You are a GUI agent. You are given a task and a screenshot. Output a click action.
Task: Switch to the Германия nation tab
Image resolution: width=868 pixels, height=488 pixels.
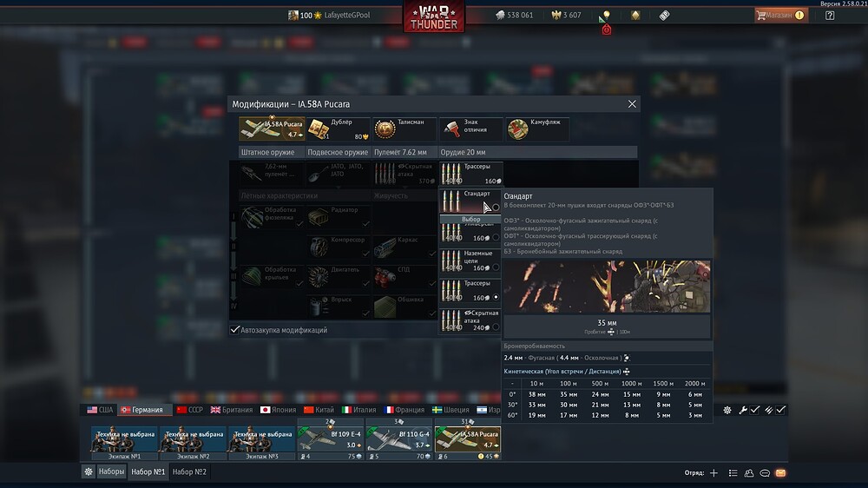[x=143, y=410]
